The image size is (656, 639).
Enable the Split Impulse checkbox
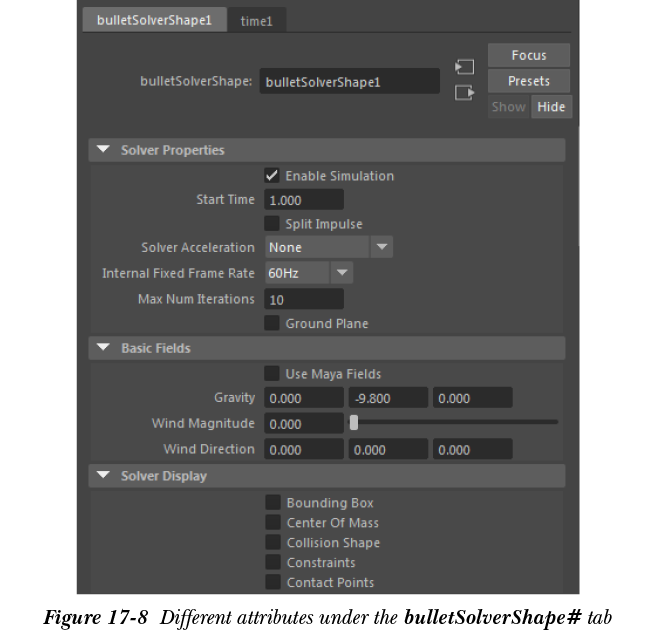coord(272,224)
